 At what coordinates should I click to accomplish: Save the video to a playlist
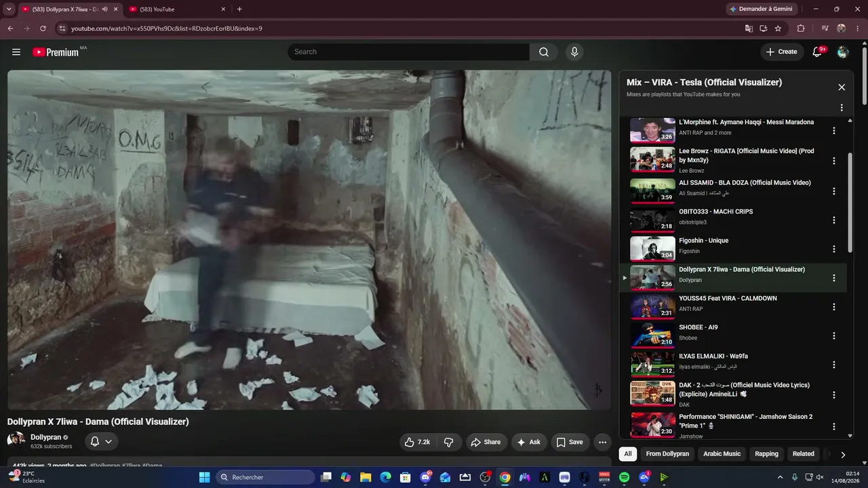(x=570, y=442)
